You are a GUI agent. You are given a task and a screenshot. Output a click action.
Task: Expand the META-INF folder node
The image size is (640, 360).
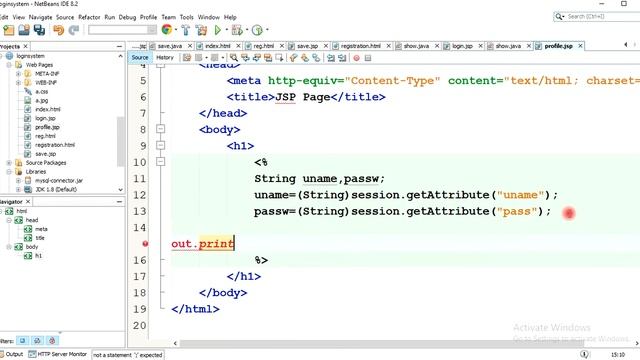point(18,74)
